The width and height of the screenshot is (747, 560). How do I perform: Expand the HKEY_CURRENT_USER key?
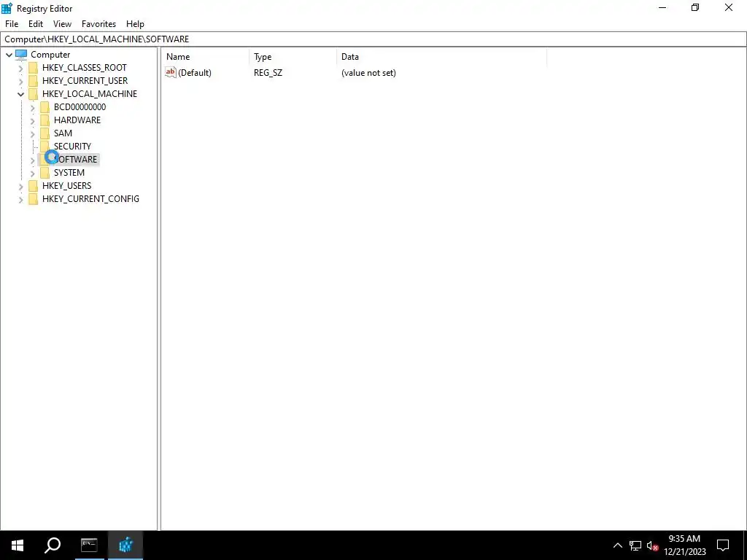[x=20, y=82]
